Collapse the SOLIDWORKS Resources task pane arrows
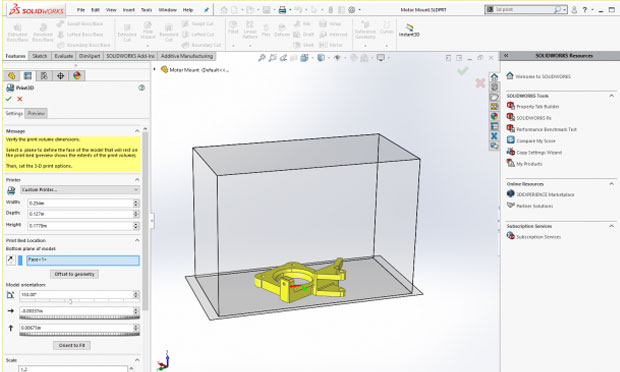The height and width of the screenshot is (372, 620). coord(506,56)
